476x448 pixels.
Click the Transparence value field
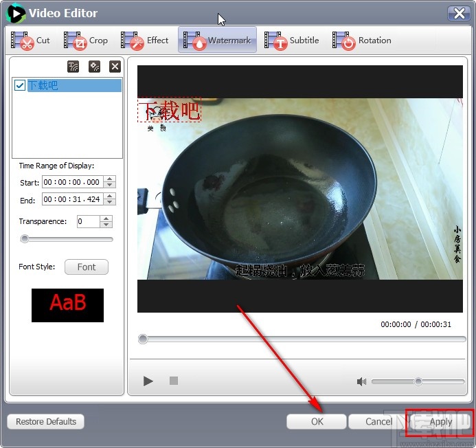point(89,221)
